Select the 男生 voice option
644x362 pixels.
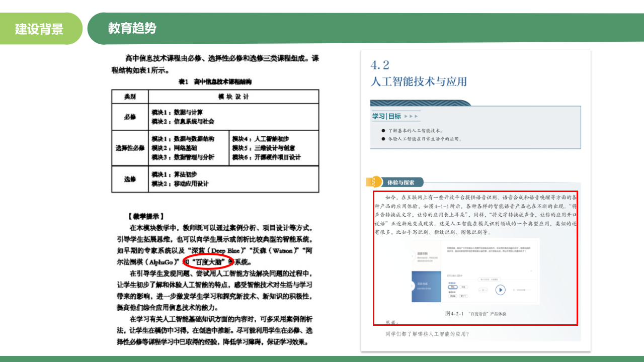point(453,287)
